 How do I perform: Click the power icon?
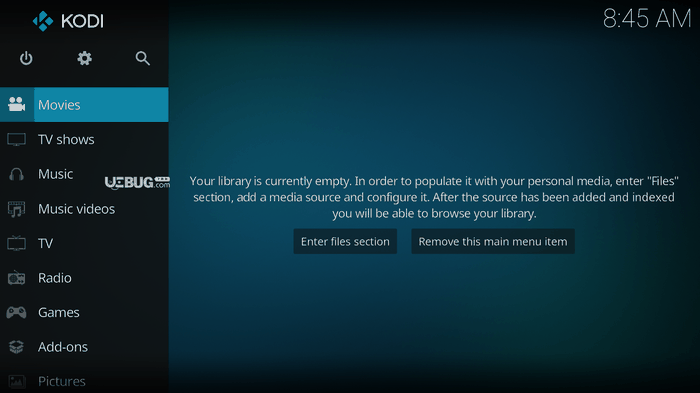pyautogui.click(x=26, y=59)
